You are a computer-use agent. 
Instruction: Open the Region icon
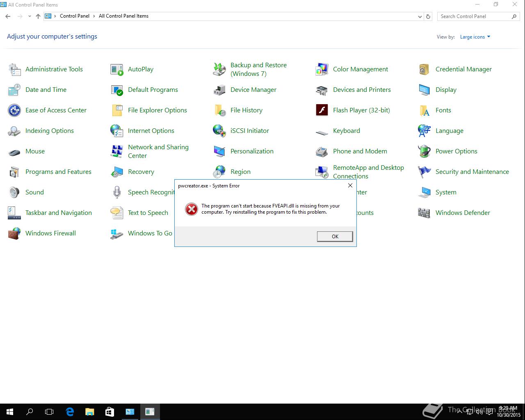219,172
